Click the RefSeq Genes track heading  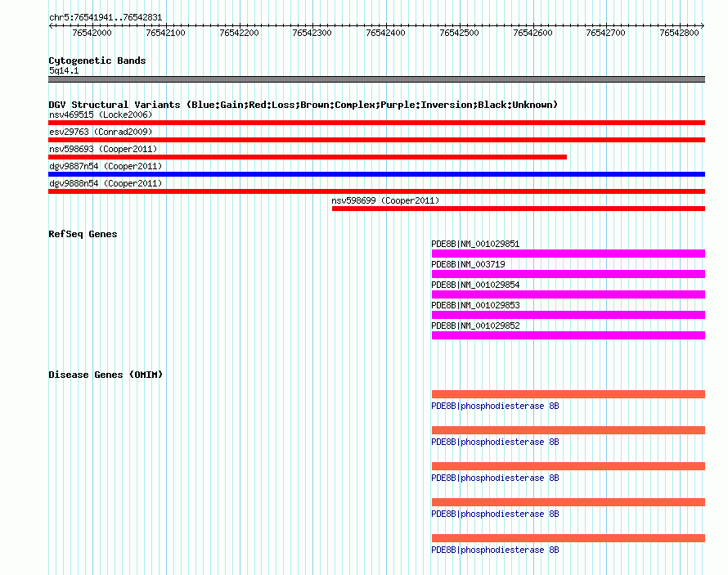point(83,234)
